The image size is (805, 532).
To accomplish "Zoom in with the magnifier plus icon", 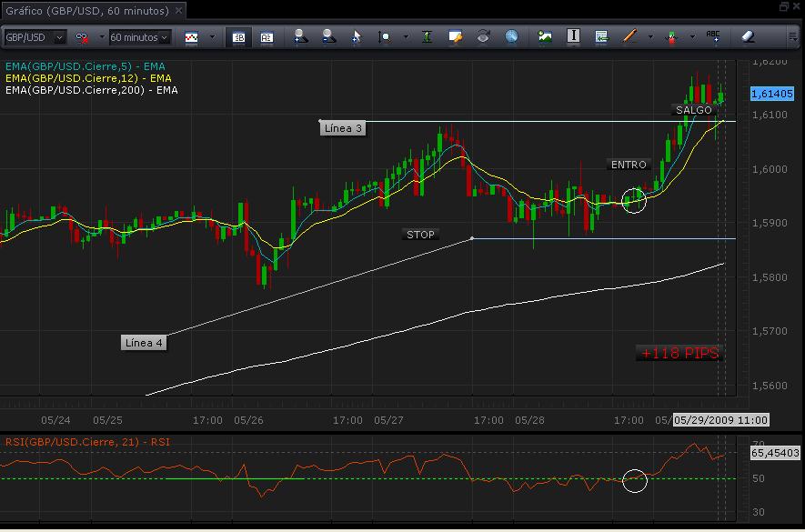I will [299, 37].
